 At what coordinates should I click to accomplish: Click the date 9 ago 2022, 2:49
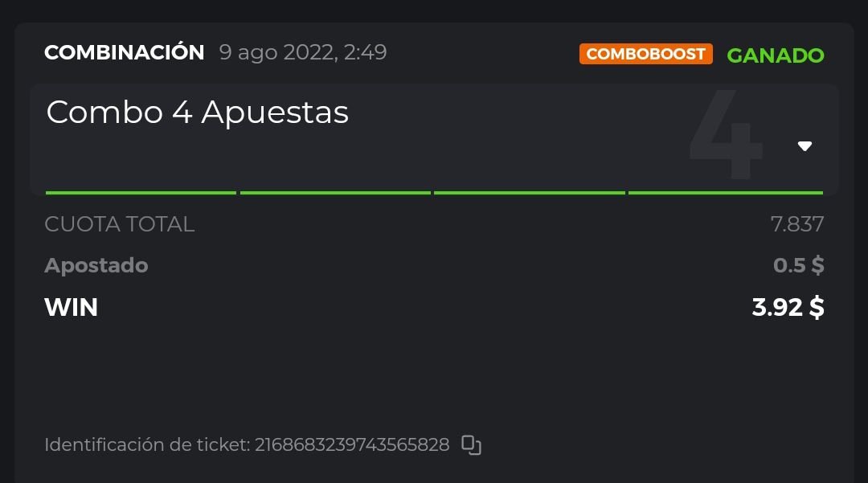coord(303,53)
